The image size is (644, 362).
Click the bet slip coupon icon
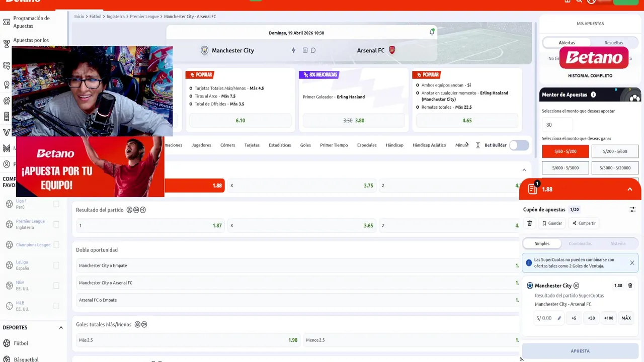(x=533, y=189)
